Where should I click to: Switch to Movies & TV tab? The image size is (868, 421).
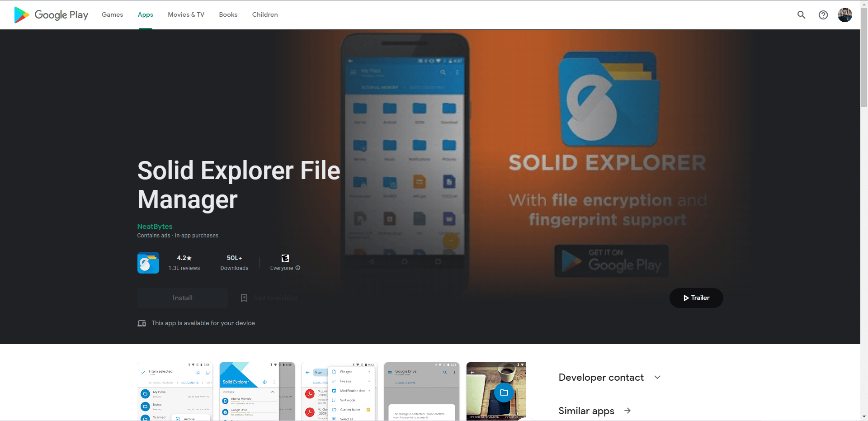pos(186,15)
